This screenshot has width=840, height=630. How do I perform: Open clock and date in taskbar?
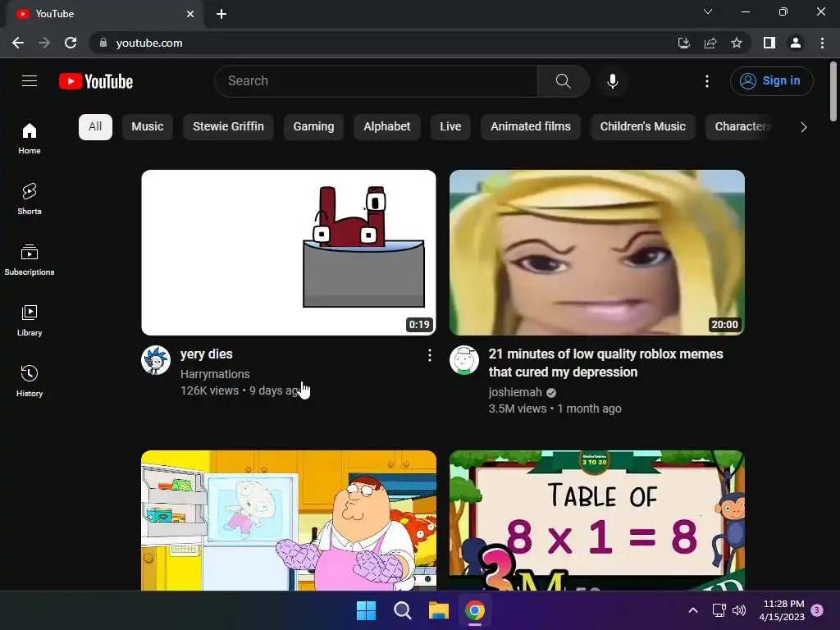tap(782, 610)
